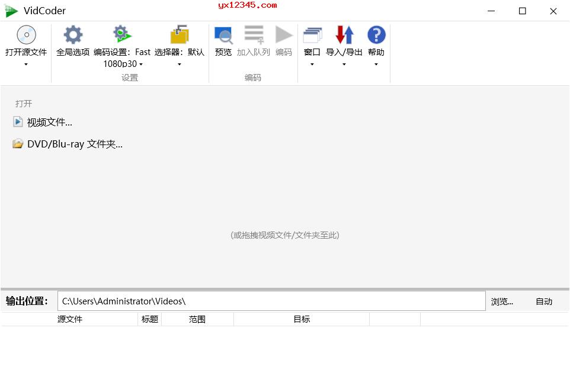Click the 输出位置 label
The image size is (570, 392).
27,301
